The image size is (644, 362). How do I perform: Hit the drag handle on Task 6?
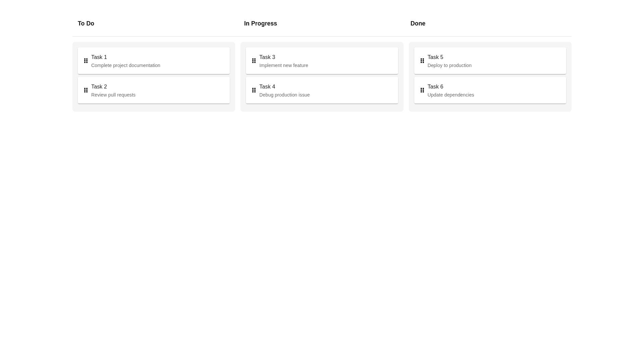422,90
